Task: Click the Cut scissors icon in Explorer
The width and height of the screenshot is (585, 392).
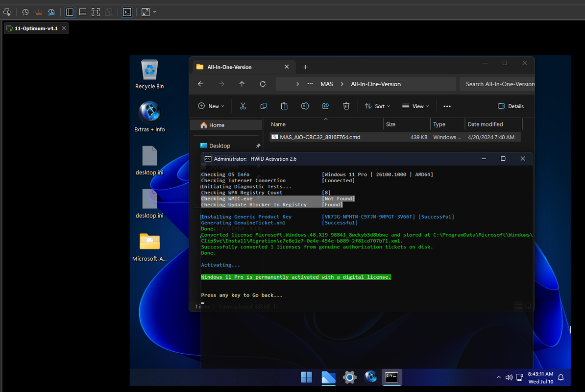Action: coord(243,106)
